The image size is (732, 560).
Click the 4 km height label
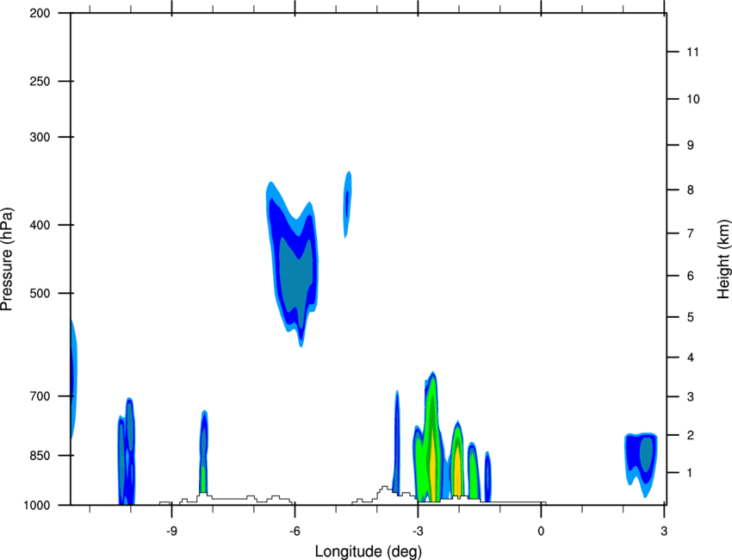691,358
